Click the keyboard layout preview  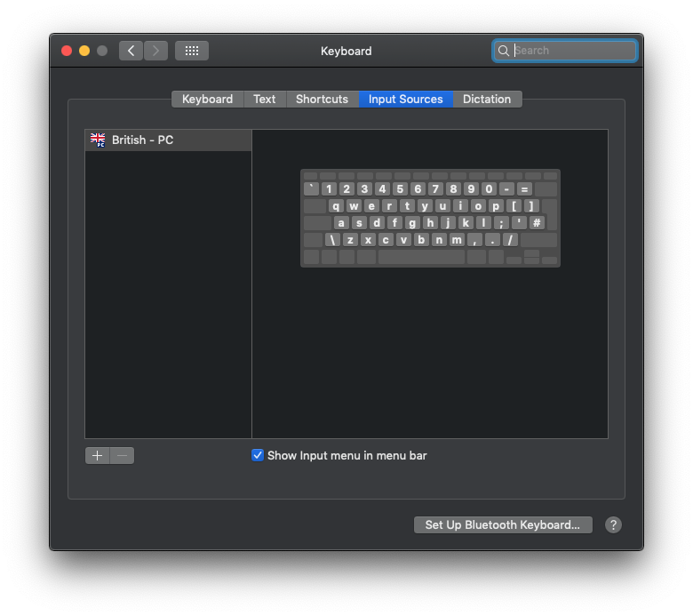tap(430, 218)
